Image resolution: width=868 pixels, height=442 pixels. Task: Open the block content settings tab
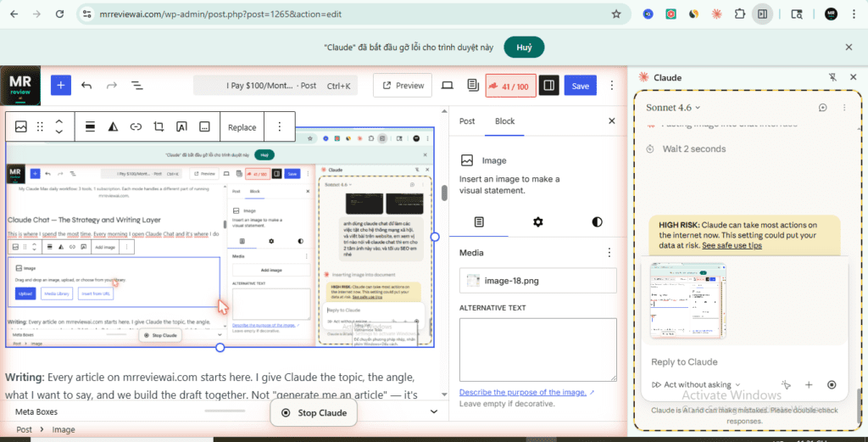point(480,222)
